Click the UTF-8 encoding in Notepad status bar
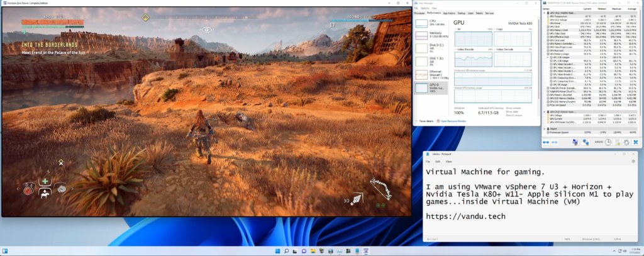644x256 pixels. point(616,239)
